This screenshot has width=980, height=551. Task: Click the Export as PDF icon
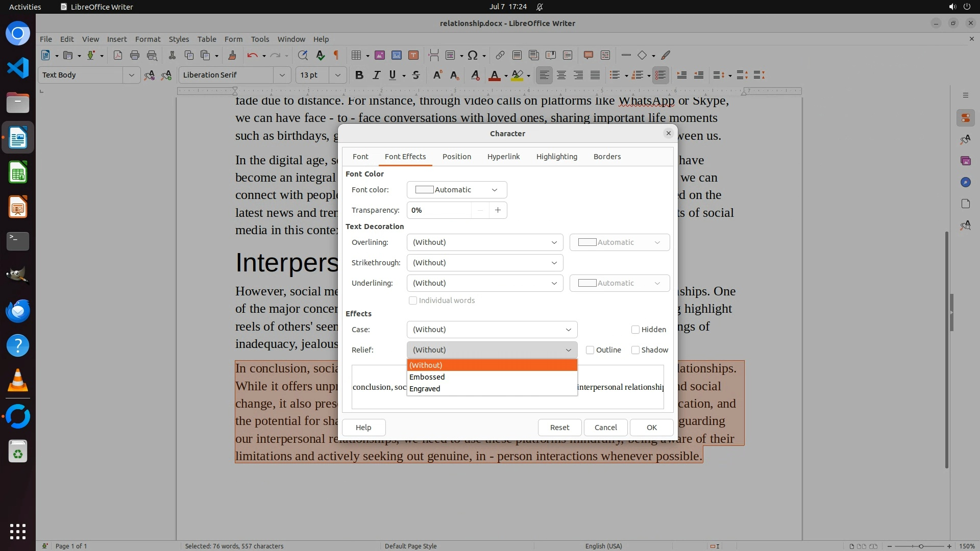click(x=117, y=55)
